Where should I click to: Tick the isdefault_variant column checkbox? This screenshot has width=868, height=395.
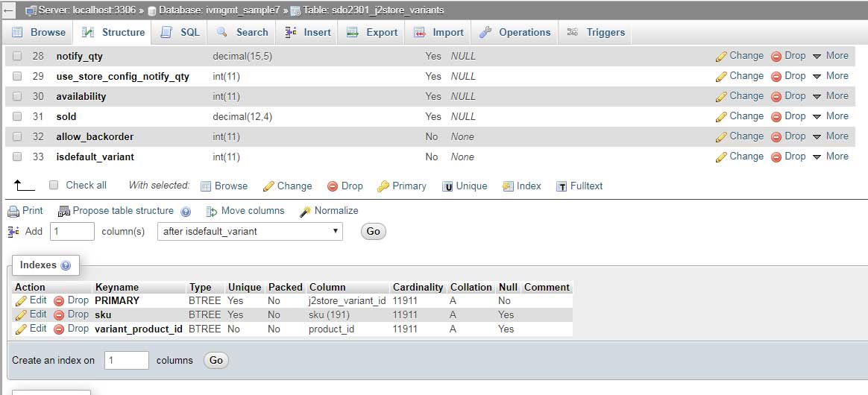coord(17,157)
